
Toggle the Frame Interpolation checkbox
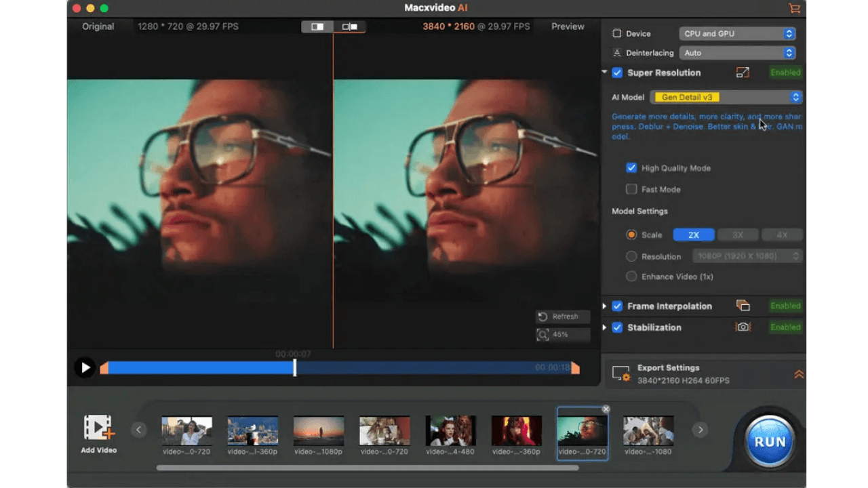point(617,306)
